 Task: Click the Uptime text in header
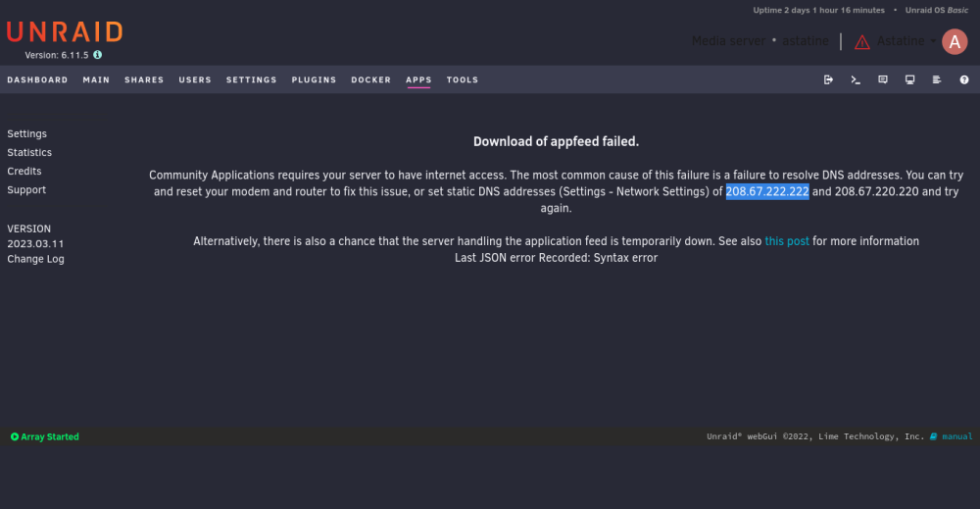pos(818,10)
